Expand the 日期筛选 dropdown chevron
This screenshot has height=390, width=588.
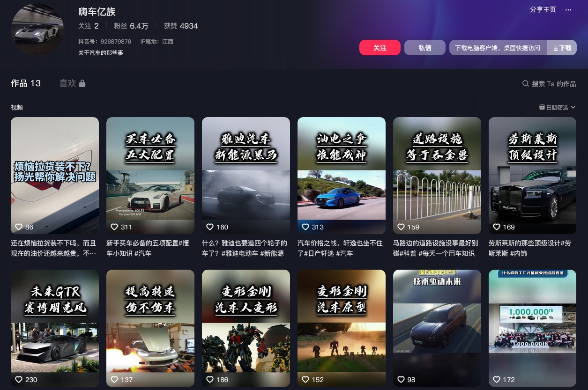(x=573, y=107)
